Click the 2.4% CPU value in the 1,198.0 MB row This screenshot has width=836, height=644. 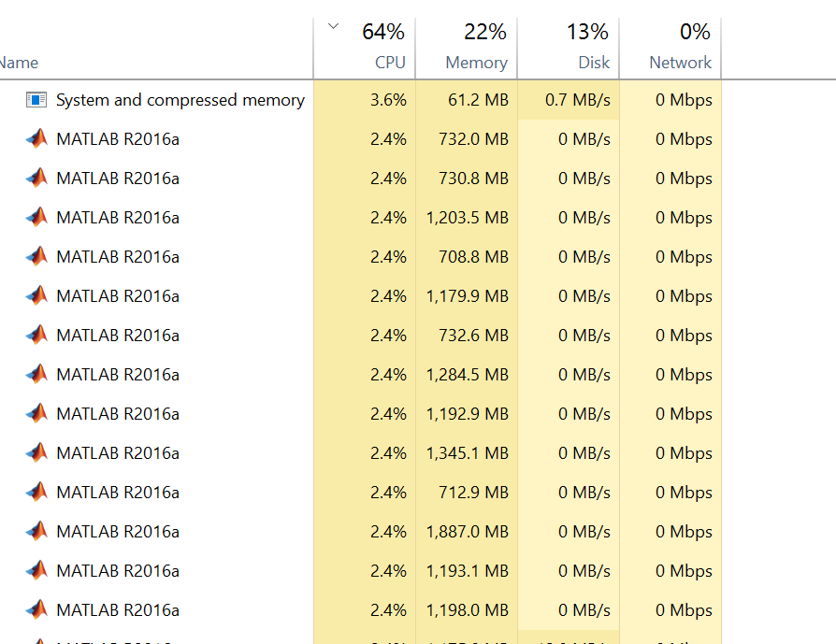[x=388, y=609]
